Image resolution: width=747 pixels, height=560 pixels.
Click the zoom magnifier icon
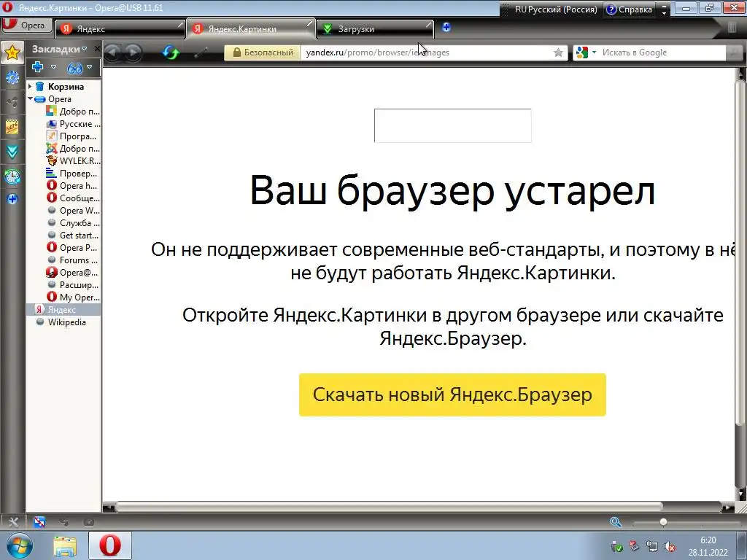tap(616, 522)
